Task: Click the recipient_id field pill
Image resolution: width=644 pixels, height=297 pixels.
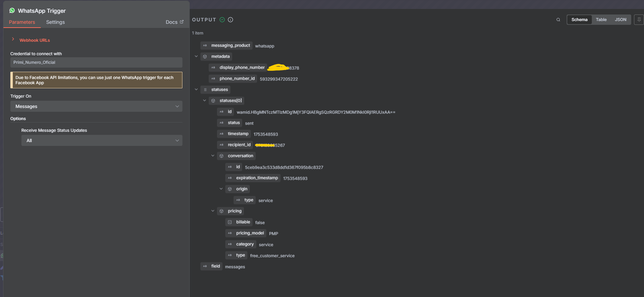Action: (x=235, y=145)
